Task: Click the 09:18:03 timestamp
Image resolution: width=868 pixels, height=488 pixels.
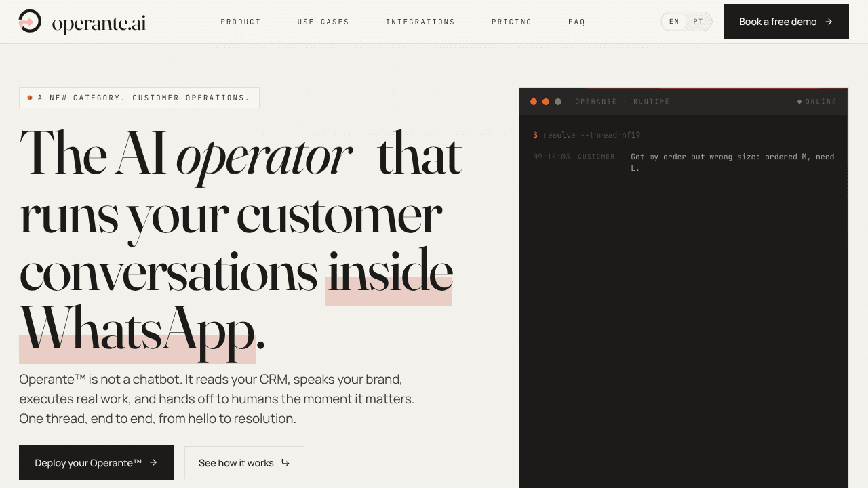Action: coord(551,157)
